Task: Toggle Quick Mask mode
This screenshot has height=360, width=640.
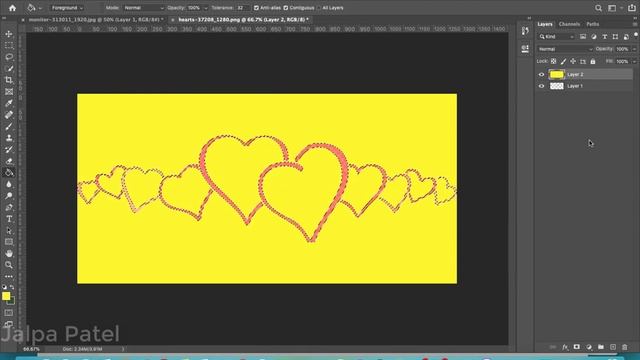Action: coord(9,313)
